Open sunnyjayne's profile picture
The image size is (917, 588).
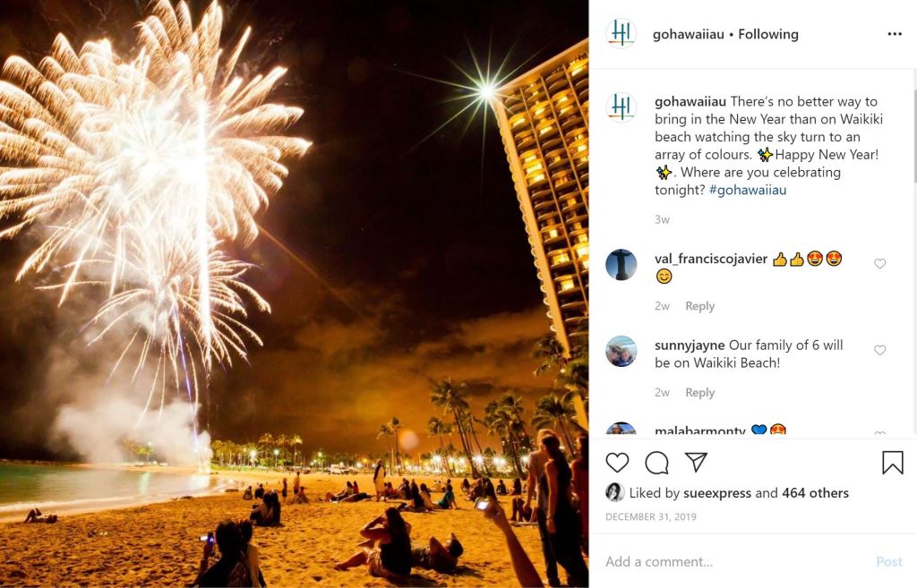(621, 352)
